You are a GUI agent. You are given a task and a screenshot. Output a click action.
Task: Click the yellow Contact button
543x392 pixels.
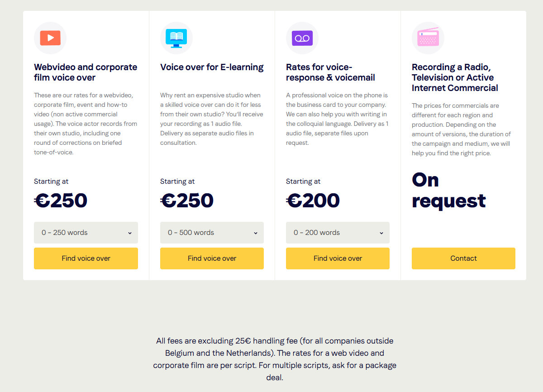(463, 258)
